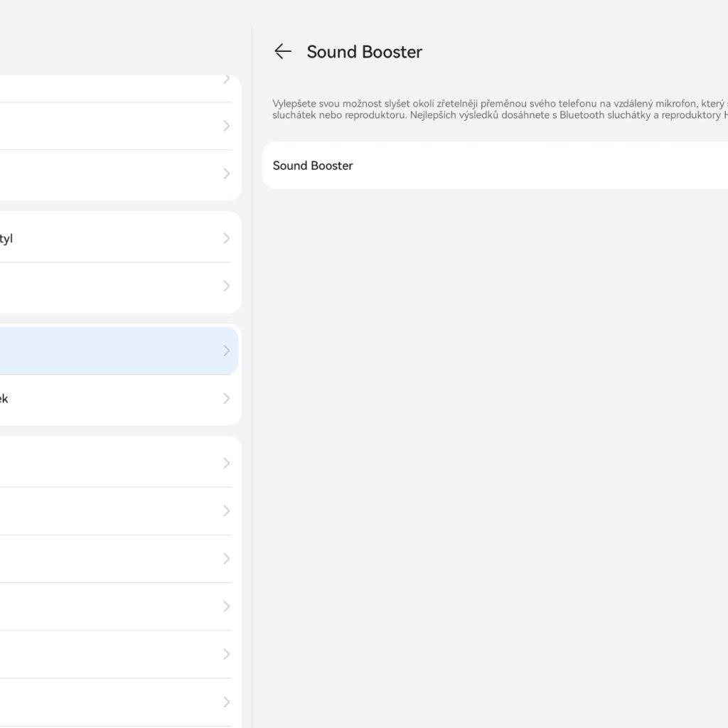This screenshot has width=728, height=728.
Task: Click the chevron on the highlighted blue row
Action: click(x=227, y=350)
